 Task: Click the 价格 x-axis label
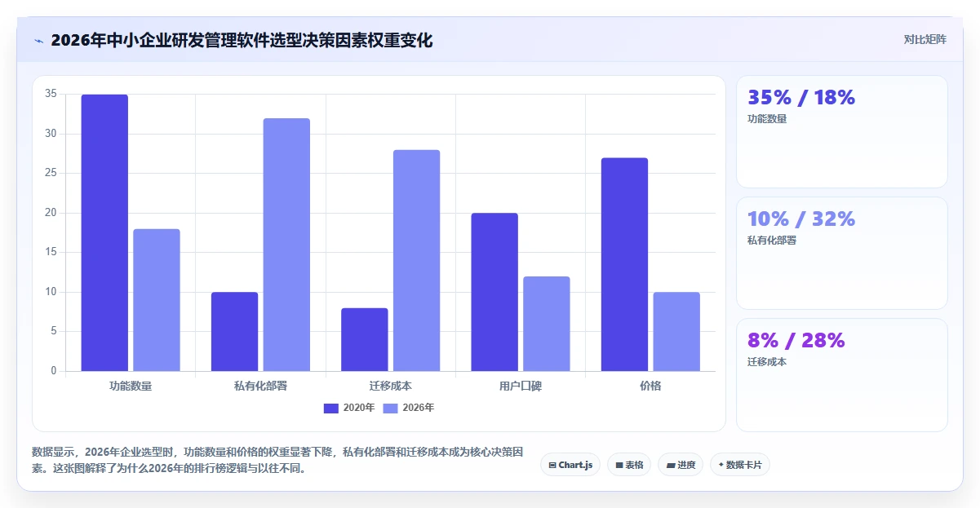650,386
